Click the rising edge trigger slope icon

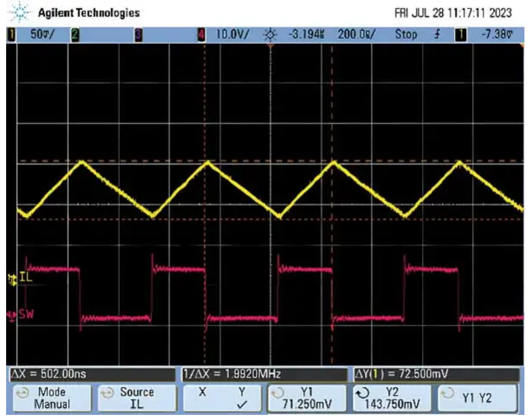click(x=437, y=34)
